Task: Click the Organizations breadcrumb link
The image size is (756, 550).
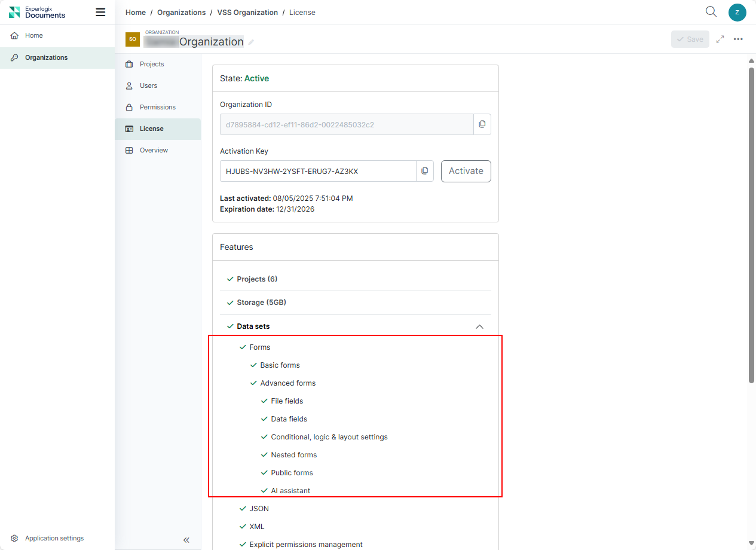Action: coord(181,13)
